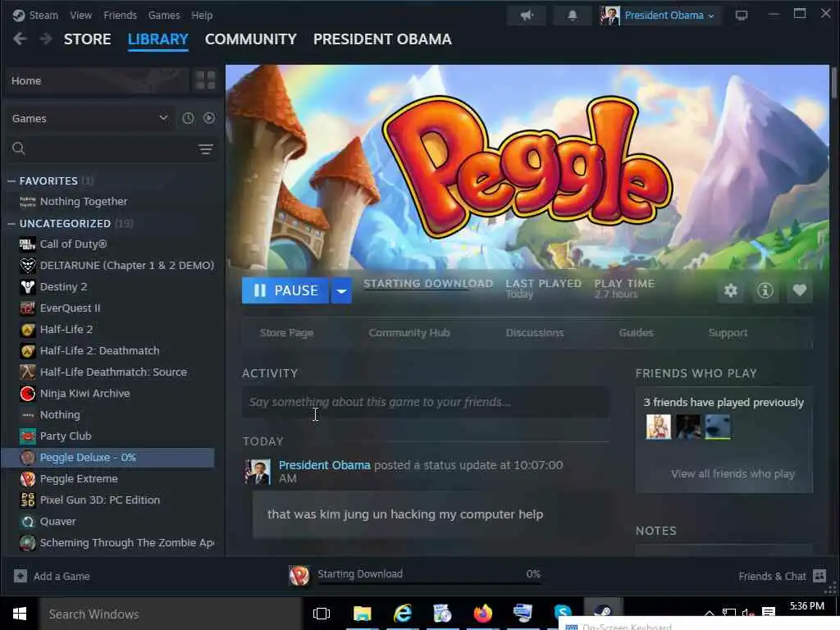
Task: Collapse the UNCATEGORIZED category
Action: pyautogui.click(x=11, y=223)
